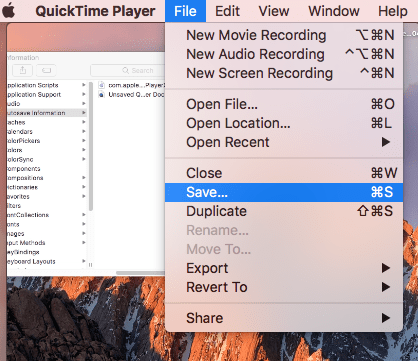
Task: Click the arrow beside Application Scripts
Action: coord(84,85)
